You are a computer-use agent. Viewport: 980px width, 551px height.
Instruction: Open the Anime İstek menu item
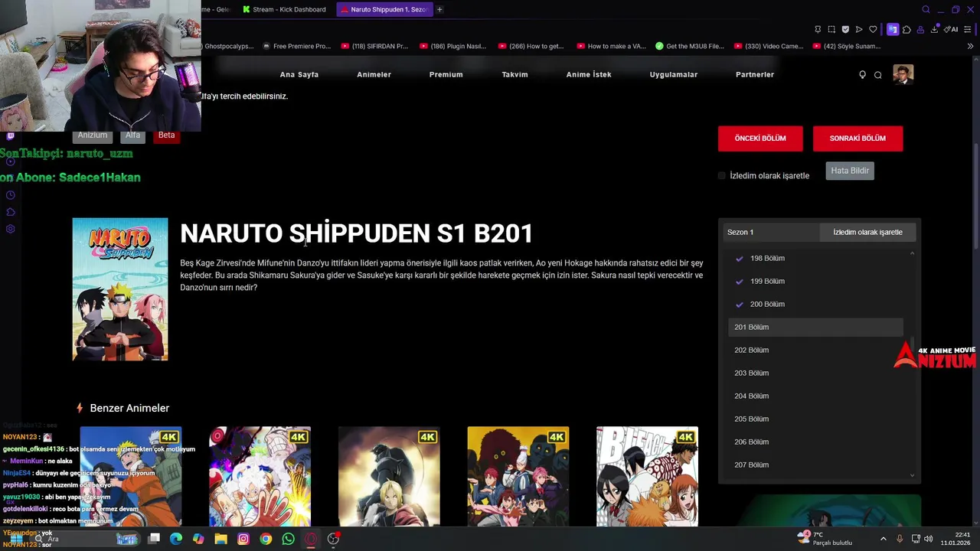[589, 74]
